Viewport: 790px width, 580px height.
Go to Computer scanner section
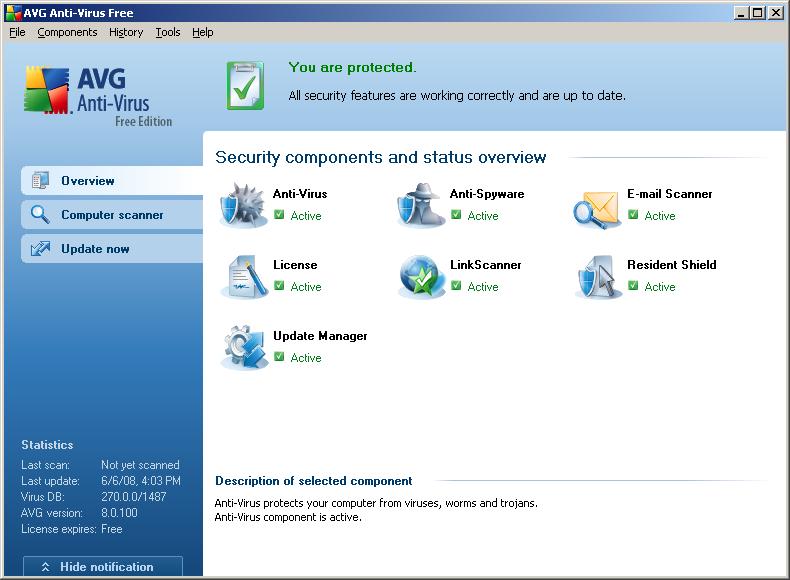point(111,215)
